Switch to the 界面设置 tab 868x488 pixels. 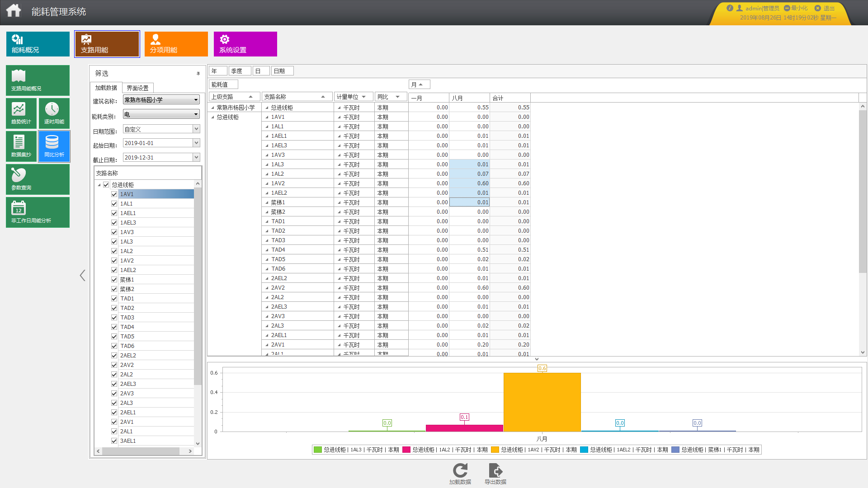pos(137,88)
